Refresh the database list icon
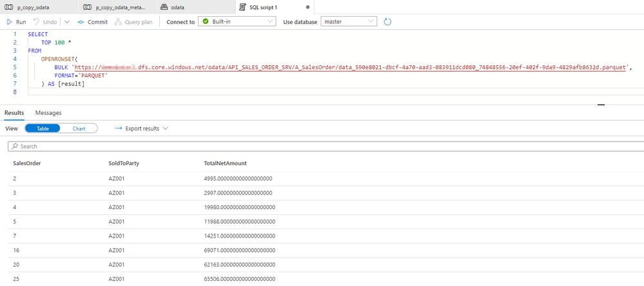The height and width of the screenshot is (286, 644). 387,22
